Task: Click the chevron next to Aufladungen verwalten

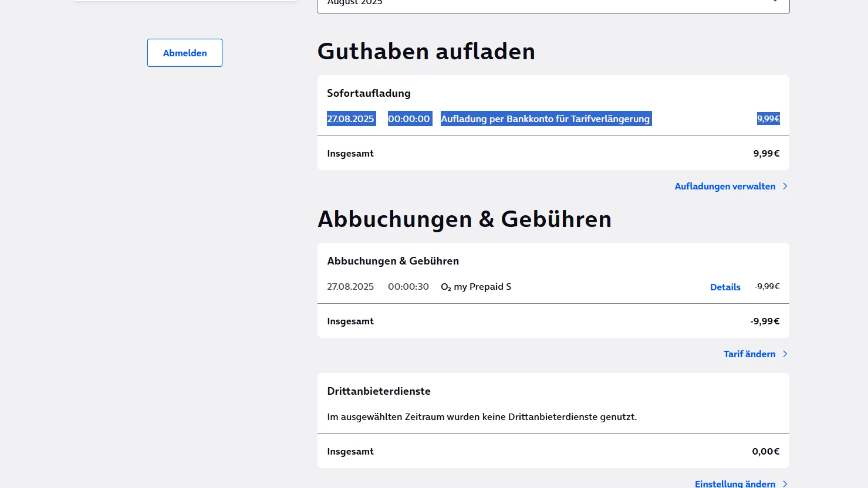Action: pos(785,187)
